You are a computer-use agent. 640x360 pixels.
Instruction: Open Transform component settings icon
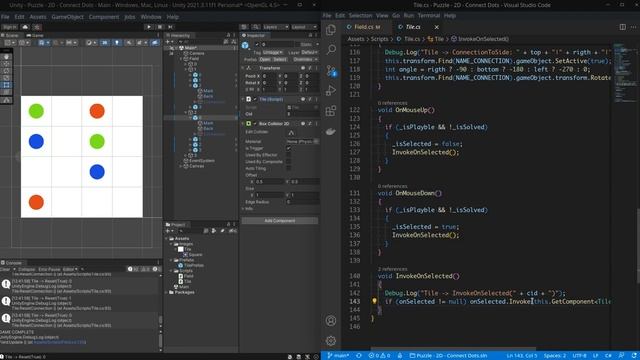310,68
